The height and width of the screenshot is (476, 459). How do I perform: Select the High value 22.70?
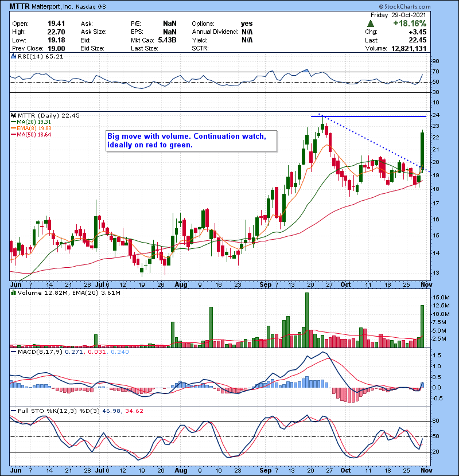click(x=56, y=32)
